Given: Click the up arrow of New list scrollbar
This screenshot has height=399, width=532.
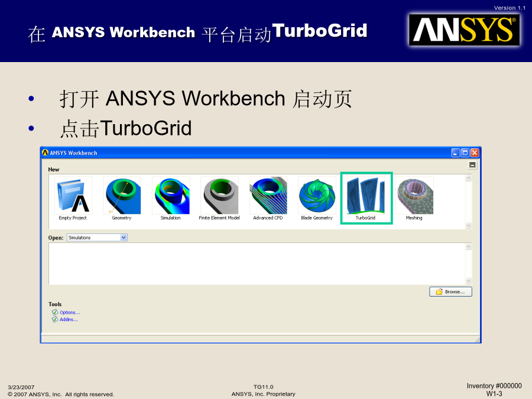Looking at the screenshot, I should (469, 178).
